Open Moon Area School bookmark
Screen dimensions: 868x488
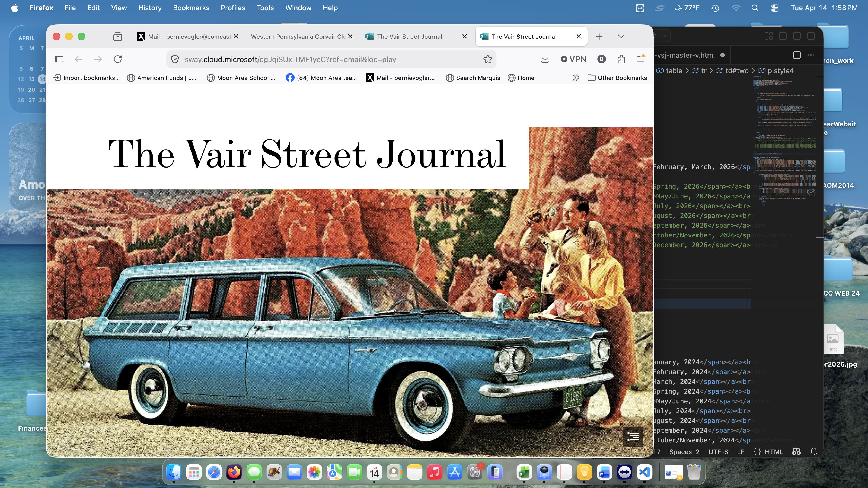coord(241,78)
